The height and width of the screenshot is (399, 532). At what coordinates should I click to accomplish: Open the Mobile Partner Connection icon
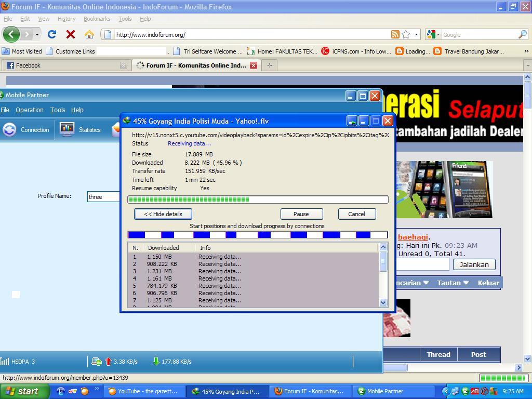9,129
